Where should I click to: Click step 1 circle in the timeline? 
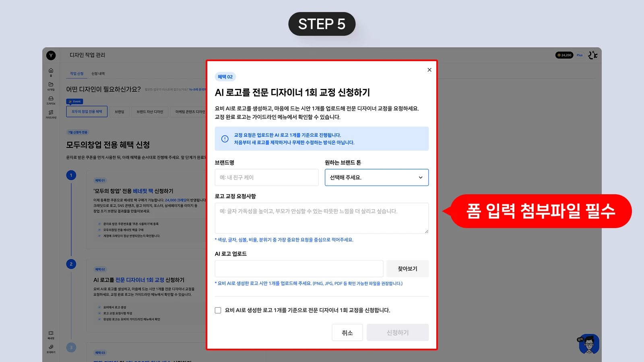71,175
